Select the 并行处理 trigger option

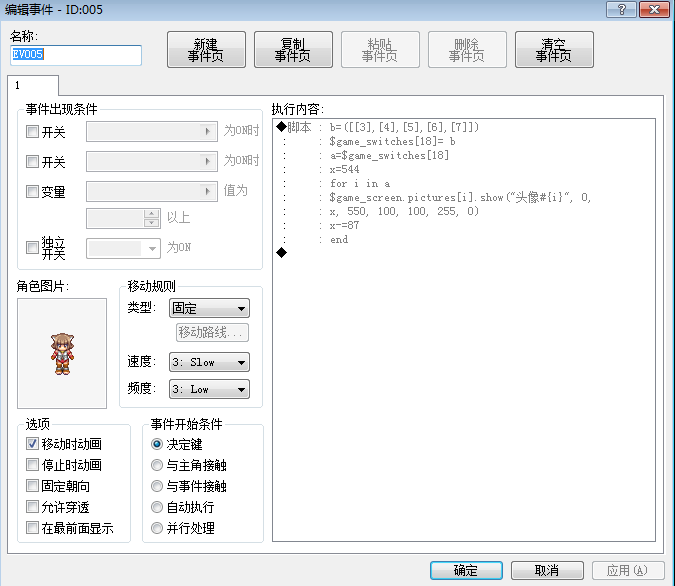[157, 528]
